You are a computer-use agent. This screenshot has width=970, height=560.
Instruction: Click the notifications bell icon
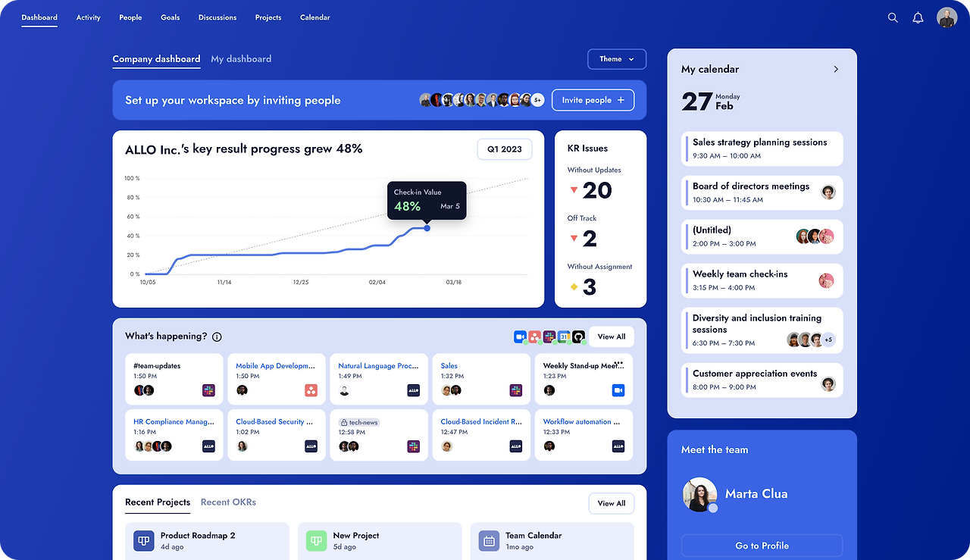tap(918, 17)
